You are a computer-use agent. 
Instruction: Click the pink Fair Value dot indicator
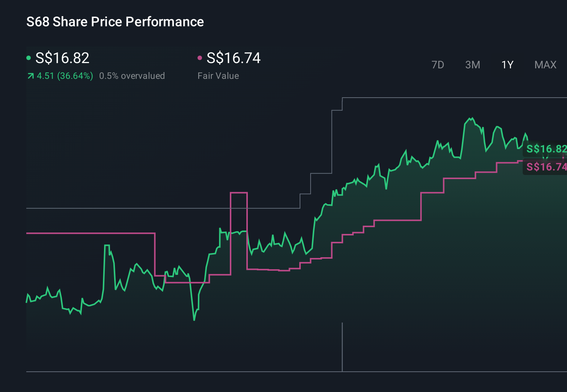(x=200, y=57)
